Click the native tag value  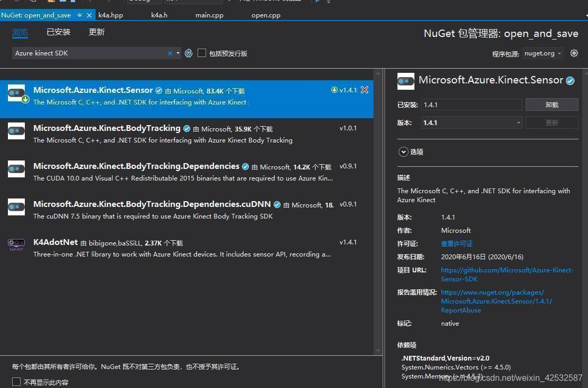[450, 323]
